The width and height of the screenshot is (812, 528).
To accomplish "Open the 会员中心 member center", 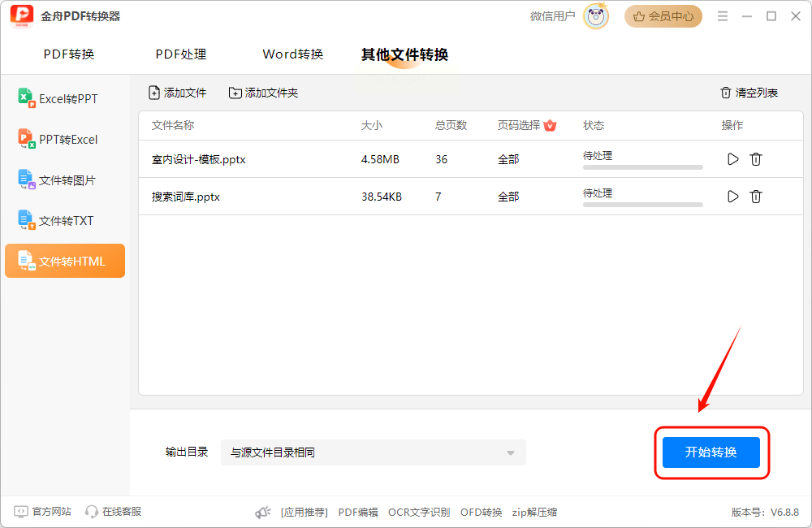I will [x=663, y=16].
